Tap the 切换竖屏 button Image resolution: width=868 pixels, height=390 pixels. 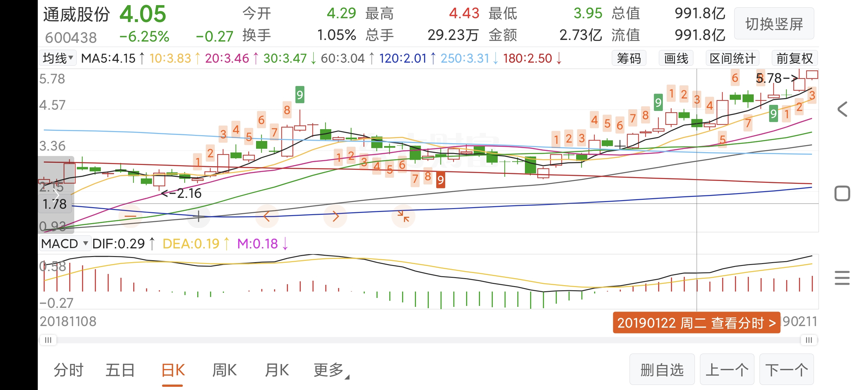pos(774,24)
